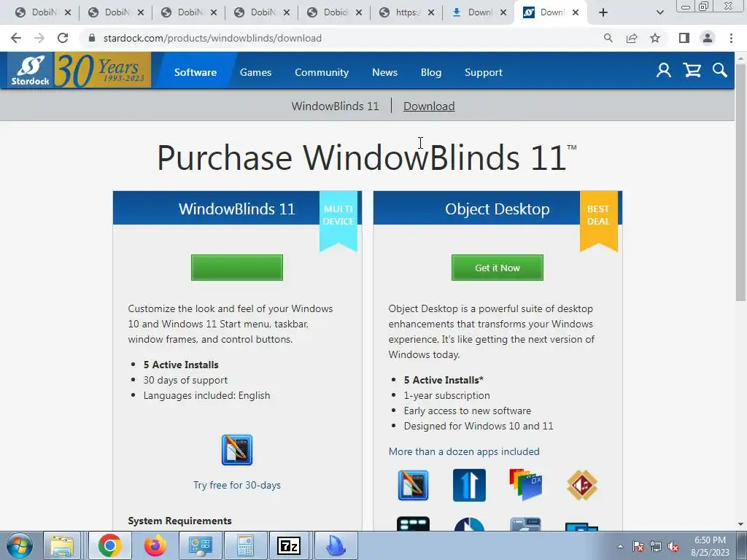Click the 30 Years anniversary banner
This screenshot has height=560, width=747.
point(103,71)
